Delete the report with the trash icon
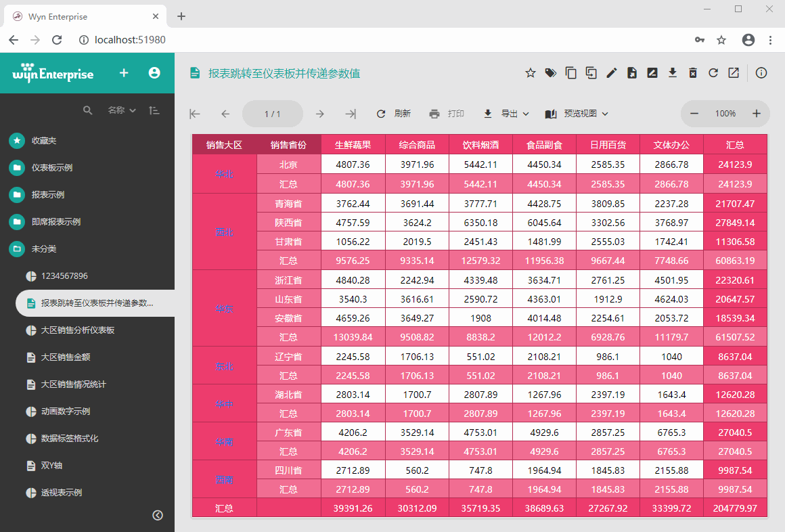The height and width of the screenshot is (532, 785). click(693, 73)
